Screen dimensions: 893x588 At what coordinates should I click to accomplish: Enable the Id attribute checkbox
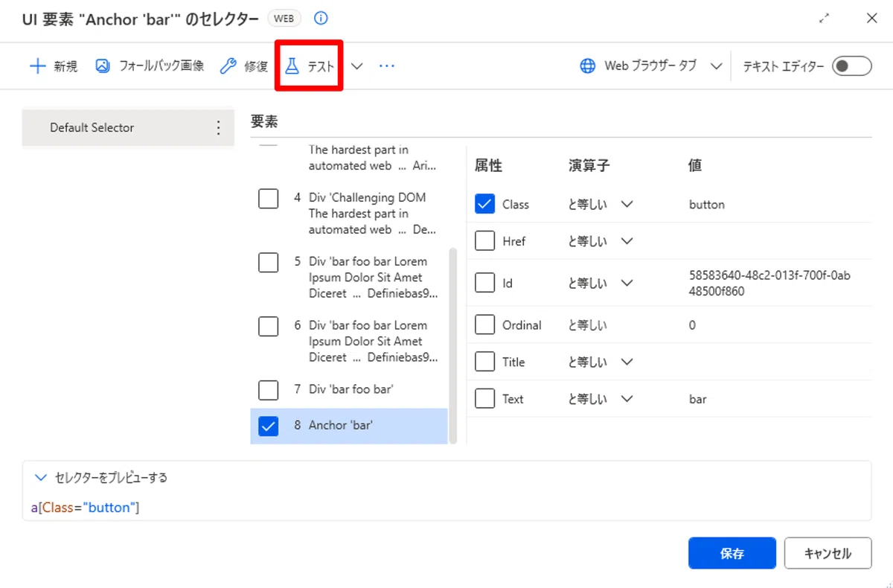click(485, 283)
